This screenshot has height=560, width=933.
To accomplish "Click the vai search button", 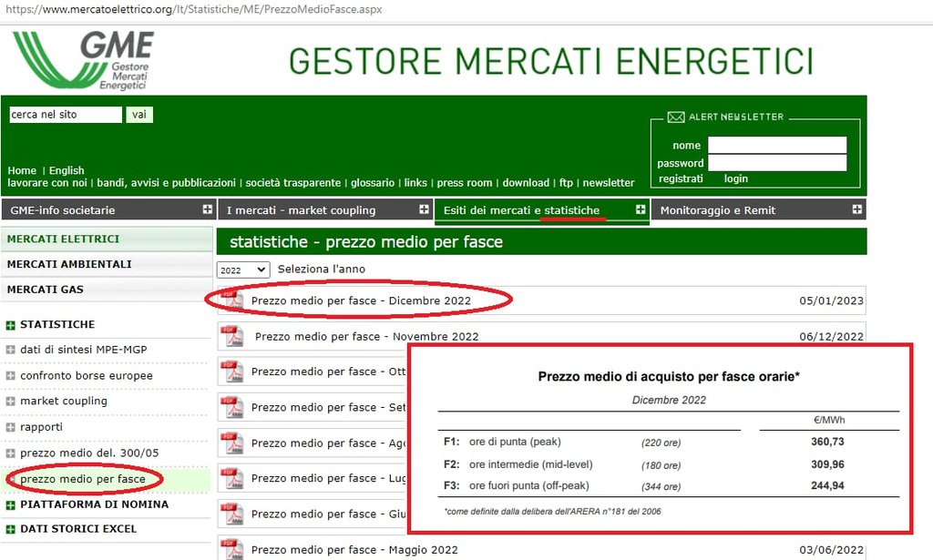I will point(139,115).
